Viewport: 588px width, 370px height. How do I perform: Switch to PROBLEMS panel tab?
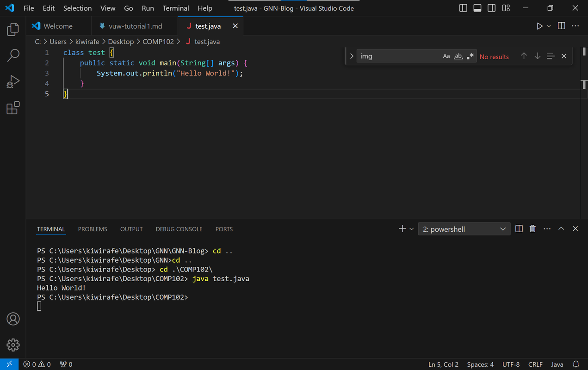pos(93,229)
